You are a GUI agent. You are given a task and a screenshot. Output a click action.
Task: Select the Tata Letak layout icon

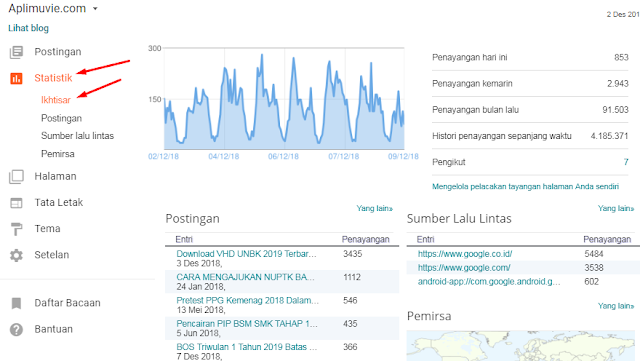16,203
